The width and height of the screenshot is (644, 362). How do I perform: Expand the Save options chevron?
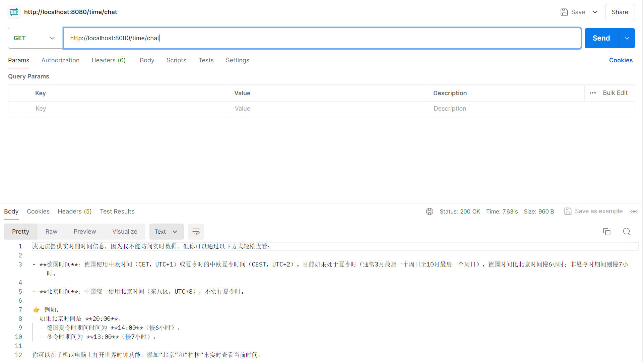click(x=595, y=12)
